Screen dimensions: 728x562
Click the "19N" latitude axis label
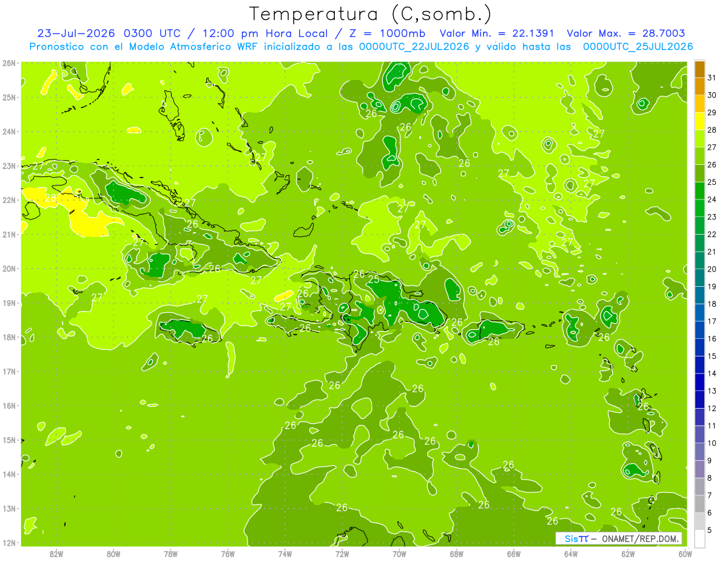(x=8, y=303)
